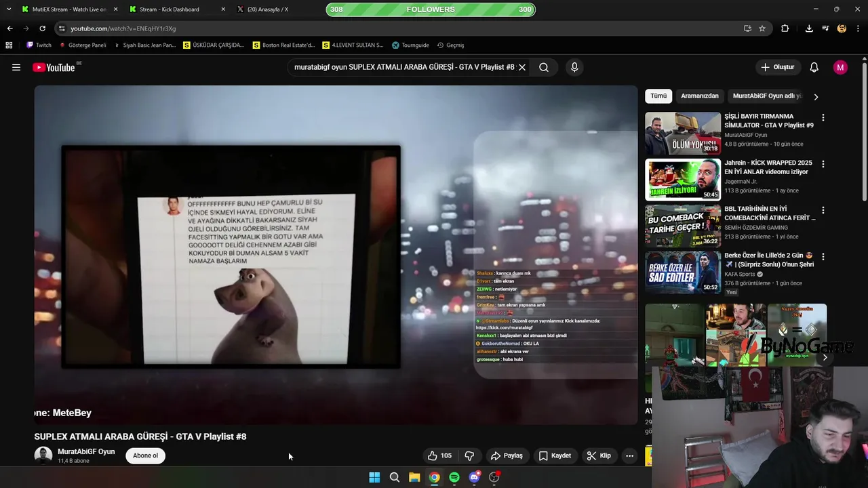Open the Chrome three-dot menu

coord(859,28)
